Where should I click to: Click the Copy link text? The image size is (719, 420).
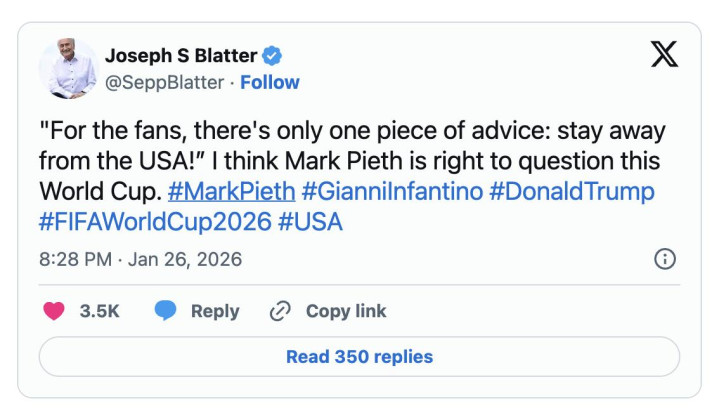tap(346, 311)
